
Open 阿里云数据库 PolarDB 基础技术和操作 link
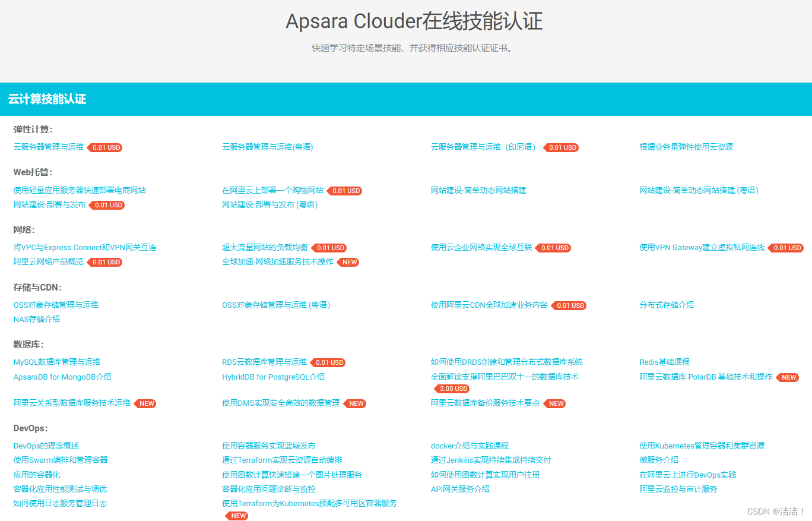(x=706, y=377)
